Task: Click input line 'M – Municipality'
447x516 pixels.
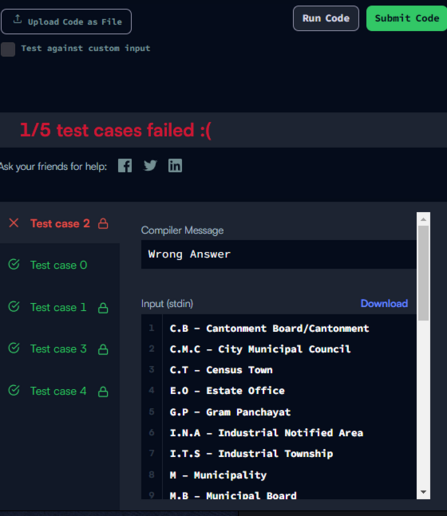Action: pos(218,475)
